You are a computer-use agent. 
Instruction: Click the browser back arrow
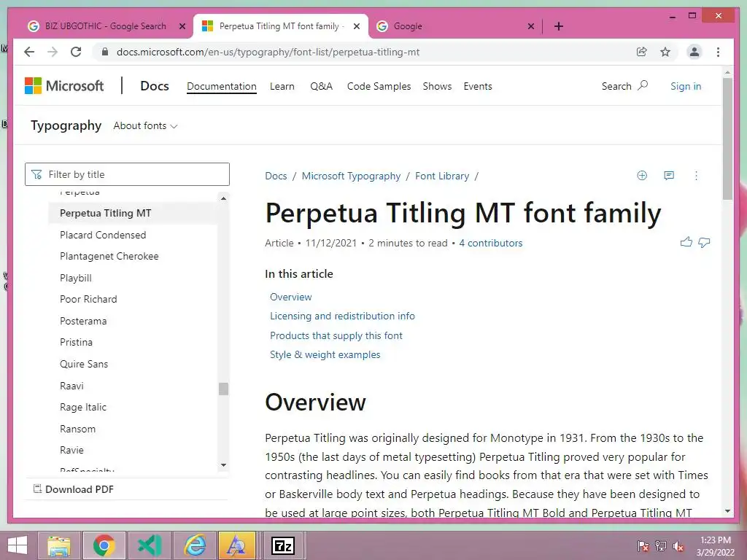click(x=29, y=52)
